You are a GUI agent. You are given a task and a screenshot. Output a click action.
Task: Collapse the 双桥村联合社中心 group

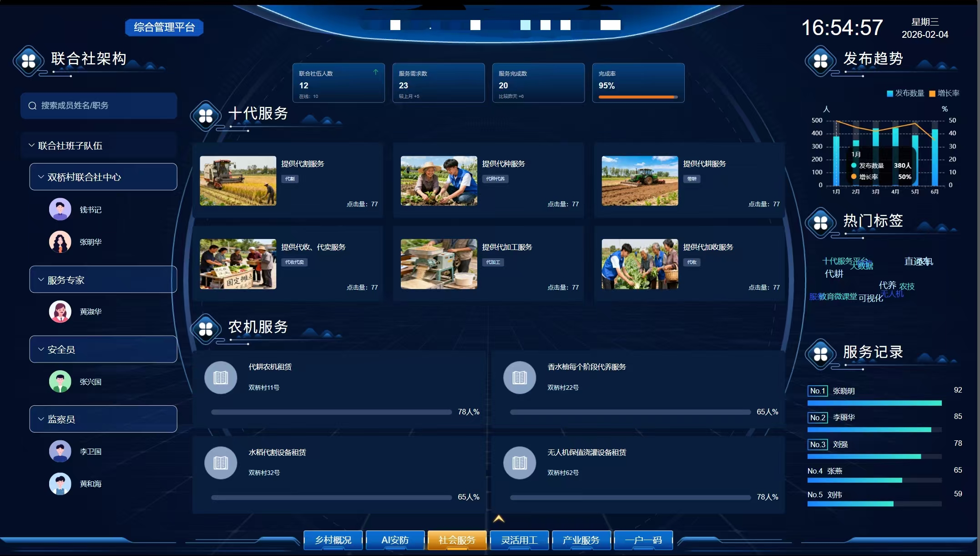[41, 177]
